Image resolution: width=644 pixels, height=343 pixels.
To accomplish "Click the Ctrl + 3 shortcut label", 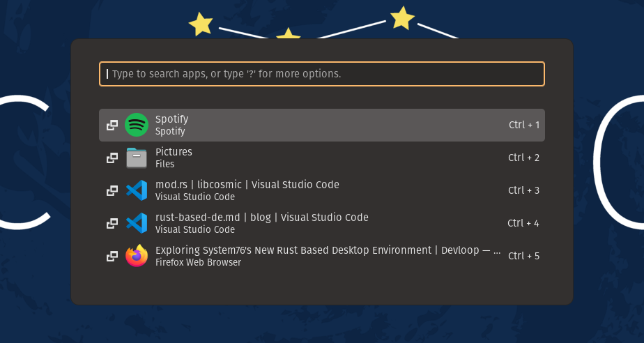I will click(x=524, y=190).
